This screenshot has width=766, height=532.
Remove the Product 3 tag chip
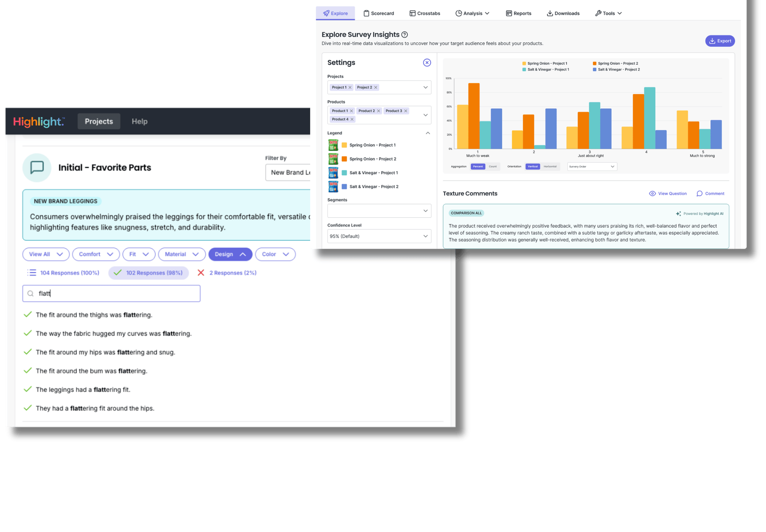(406, 111)
